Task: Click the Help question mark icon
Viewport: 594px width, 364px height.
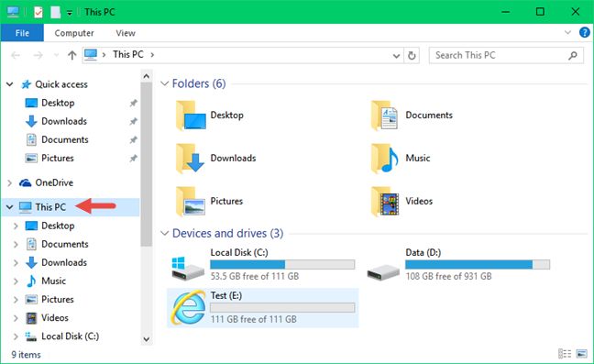Action: click(x=585, y=33)
